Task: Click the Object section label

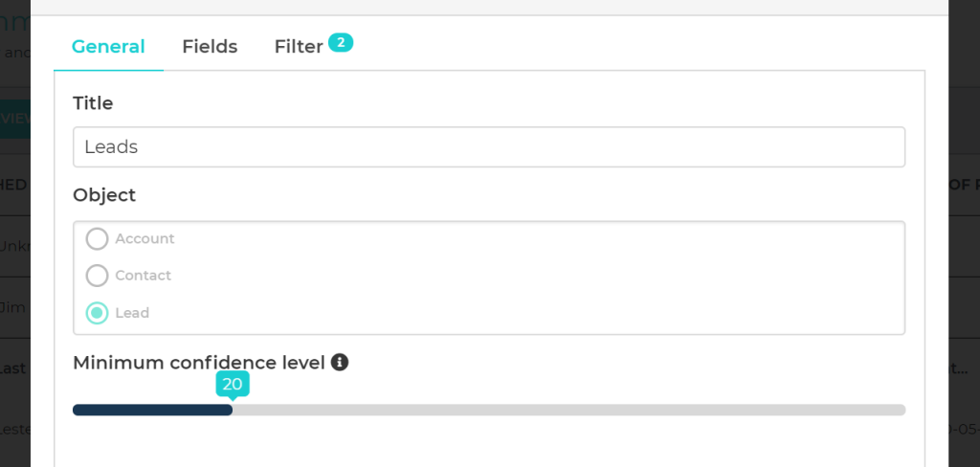Action: pyautogui.click(x=104, y=195)
